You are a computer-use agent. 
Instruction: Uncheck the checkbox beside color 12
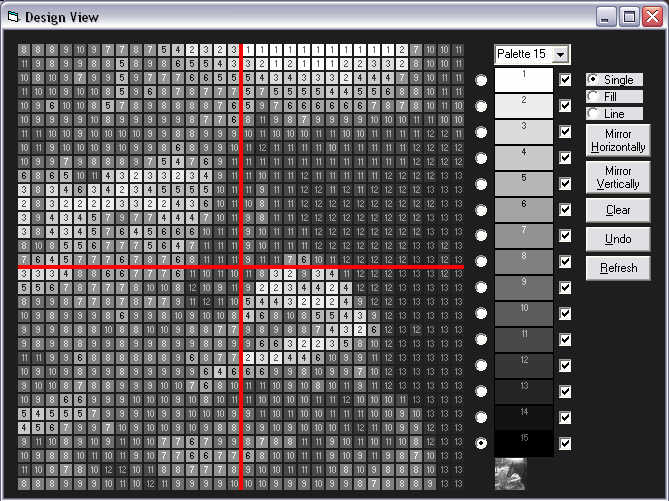(x=565, y=366)
